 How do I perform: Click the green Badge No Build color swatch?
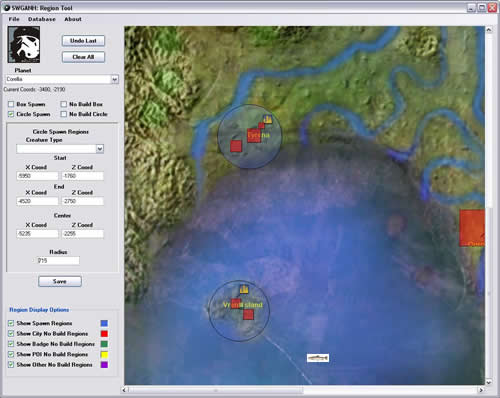coord(104,344)
